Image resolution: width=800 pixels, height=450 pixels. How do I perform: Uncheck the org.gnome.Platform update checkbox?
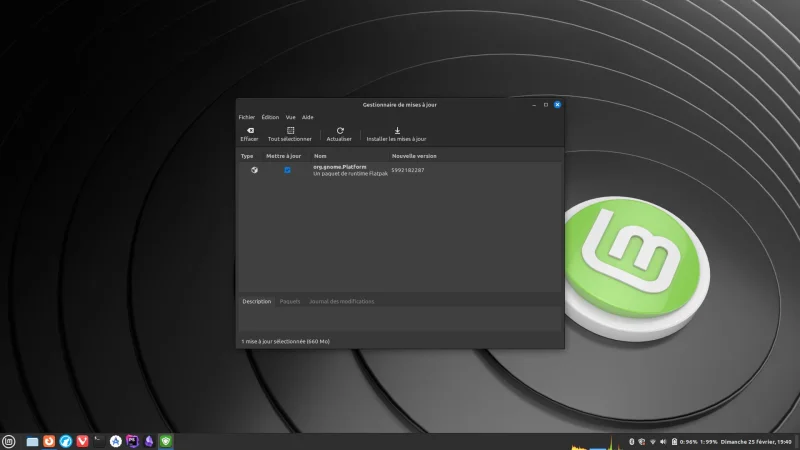click(x=287, y=170)
